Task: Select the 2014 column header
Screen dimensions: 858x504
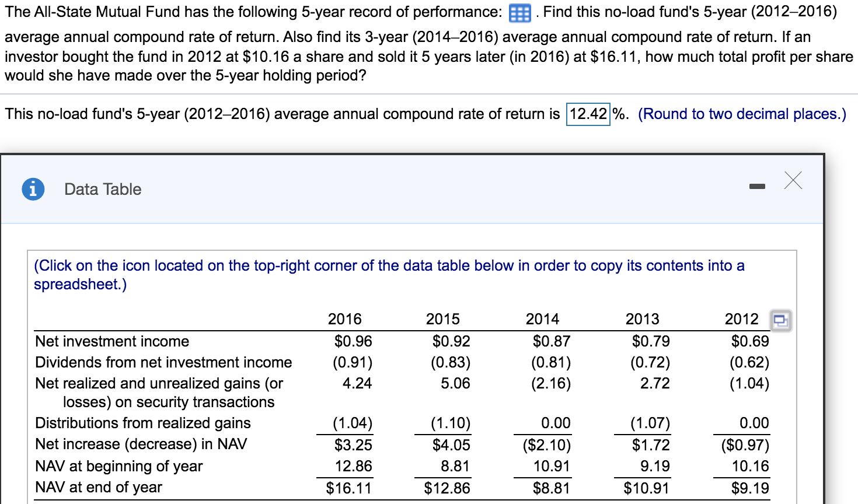Action: click(x=542, y=319)
